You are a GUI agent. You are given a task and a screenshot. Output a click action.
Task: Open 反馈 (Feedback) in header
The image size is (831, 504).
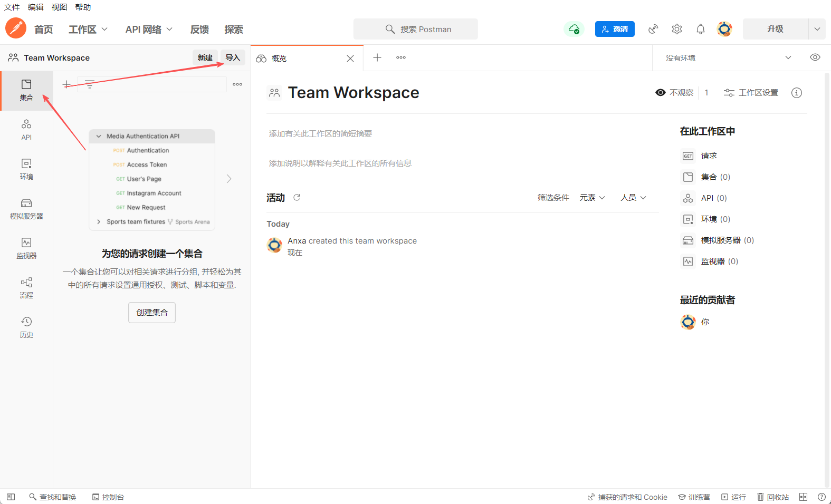[199, 30]
